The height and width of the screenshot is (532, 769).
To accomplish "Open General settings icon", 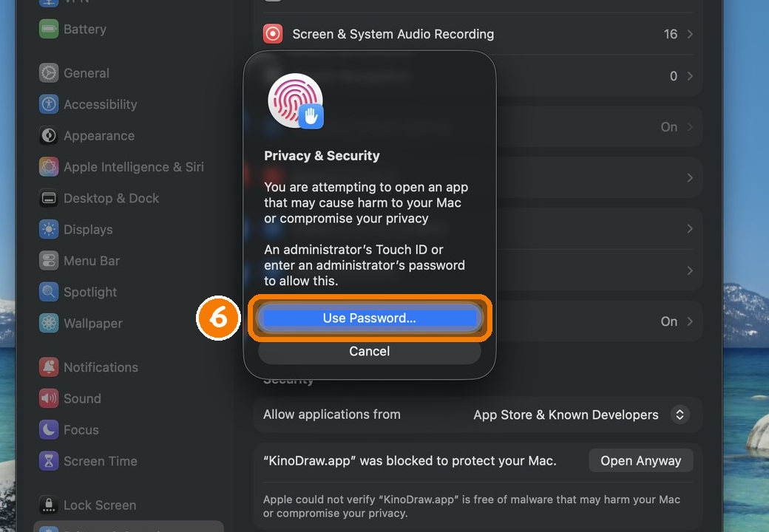I will click(x=49, y=73).
